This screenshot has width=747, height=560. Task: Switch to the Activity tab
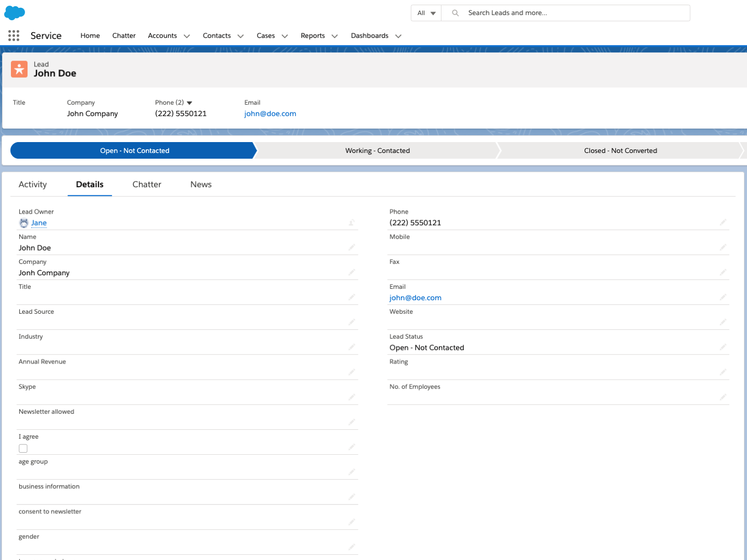[33, 185]
